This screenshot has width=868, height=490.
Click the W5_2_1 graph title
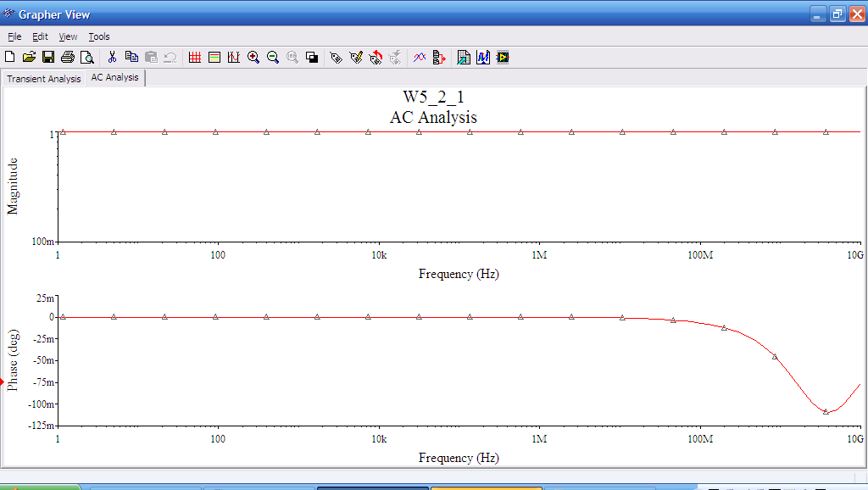tap(433, 97)
